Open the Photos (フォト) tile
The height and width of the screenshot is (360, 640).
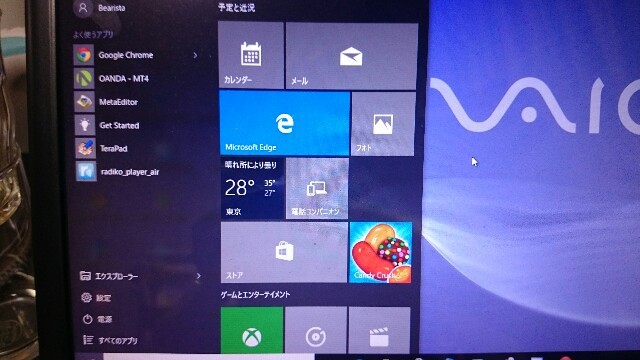pyautogui.click(x=383, y=124)
